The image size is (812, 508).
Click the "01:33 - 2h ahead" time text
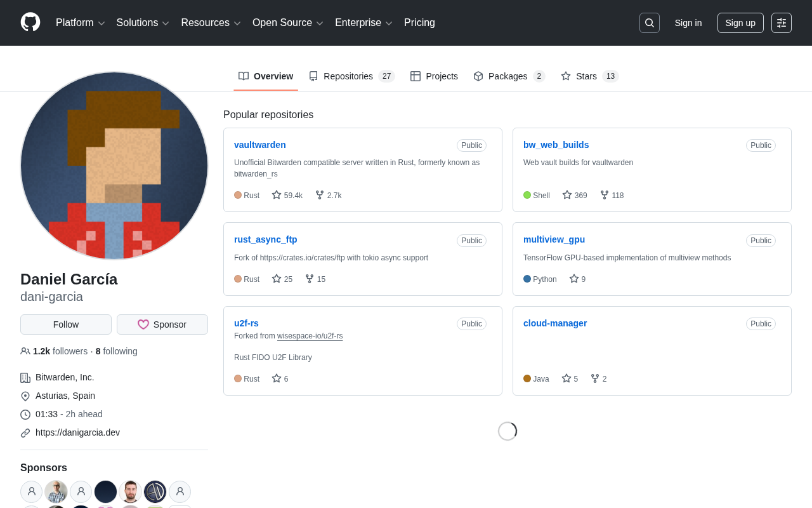[69, 414]
